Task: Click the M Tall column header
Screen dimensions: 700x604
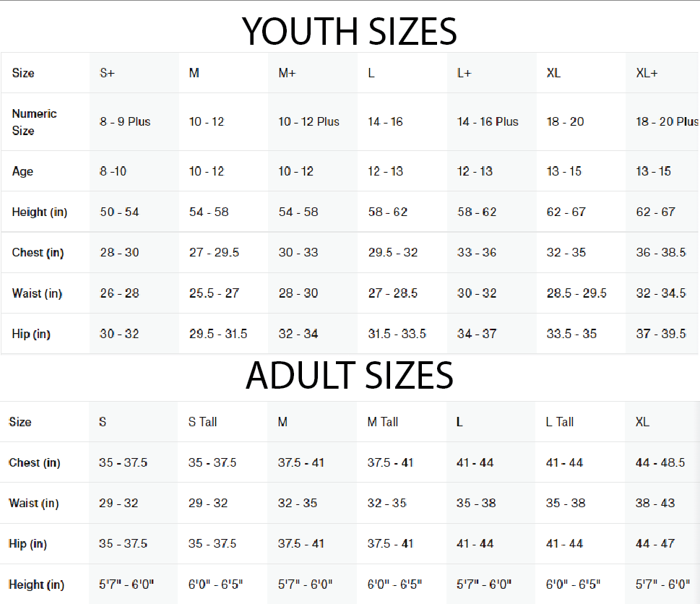Action: tap(383, 422)
